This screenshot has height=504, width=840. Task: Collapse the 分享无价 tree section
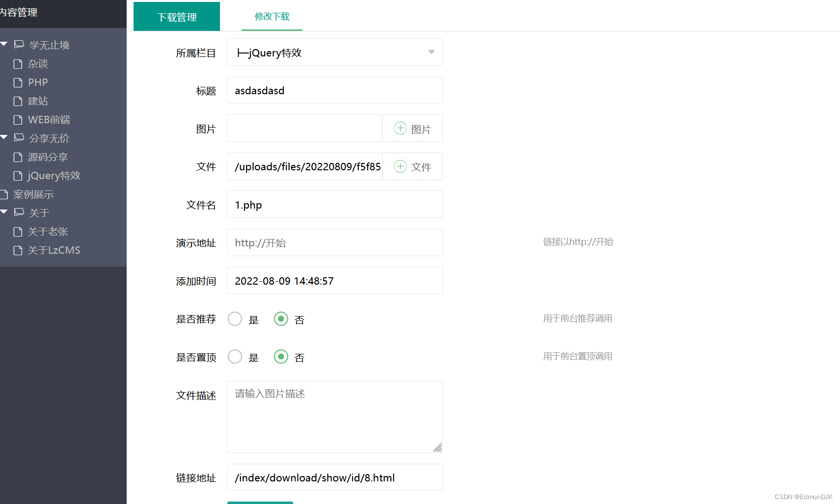coord(4,137)
